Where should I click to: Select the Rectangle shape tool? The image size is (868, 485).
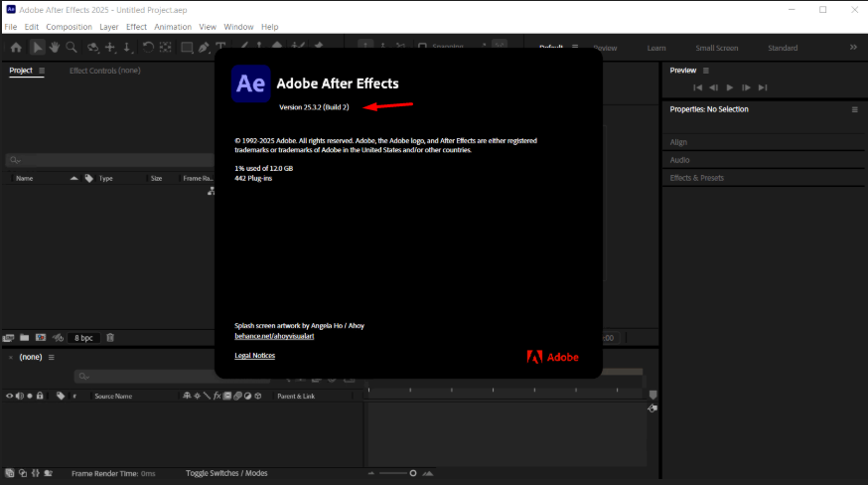click(186, 48)
